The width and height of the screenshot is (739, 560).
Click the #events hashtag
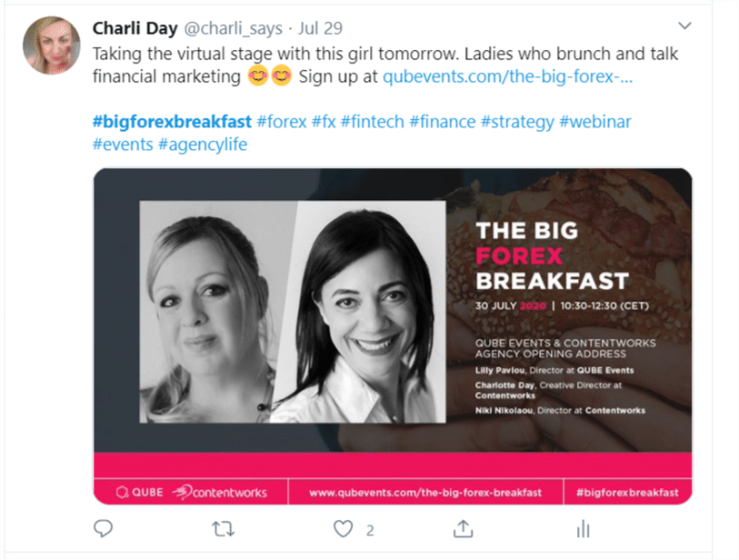point(123,145)
